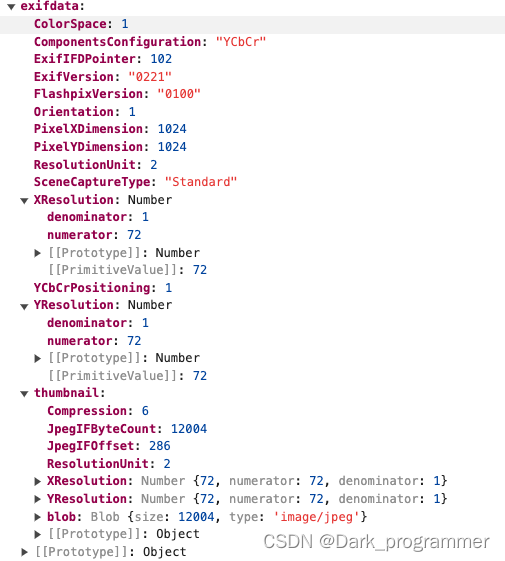The width and height of the screenshot is (505, 561).
Task: Collapse the exifdata object tree
Action: (x=11, y=7)
